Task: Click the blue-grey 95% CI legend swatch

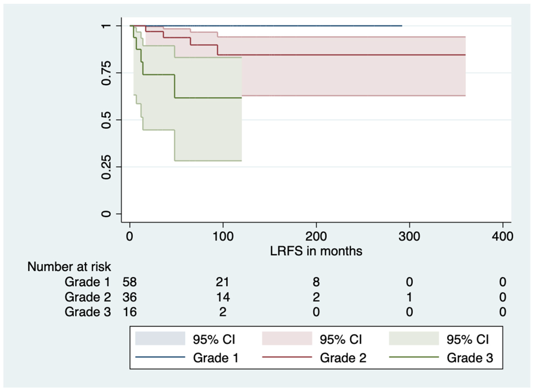Action: click(160, 338)
